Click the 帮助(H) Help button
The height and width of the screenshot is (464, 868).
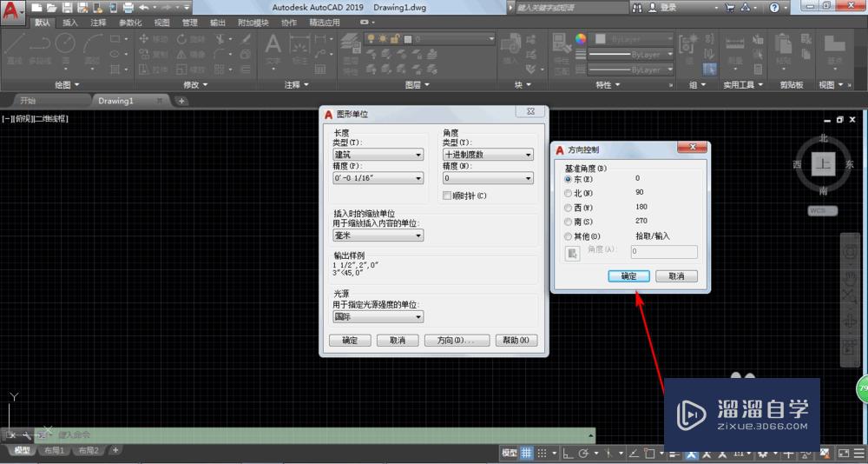point(516,341)
